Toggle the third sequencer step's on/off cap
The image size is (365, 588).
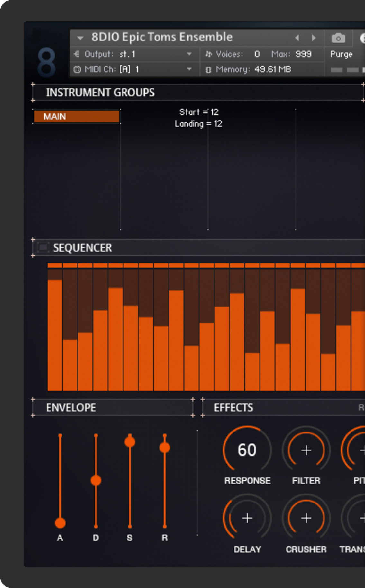(x=85, y=265)
